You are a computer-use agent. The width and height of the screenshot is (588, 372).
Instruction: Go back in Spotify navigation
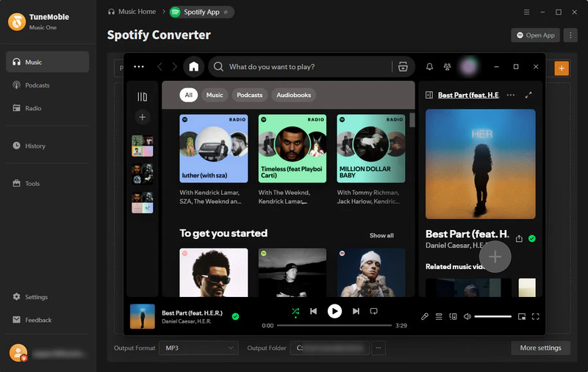point(159,67)
